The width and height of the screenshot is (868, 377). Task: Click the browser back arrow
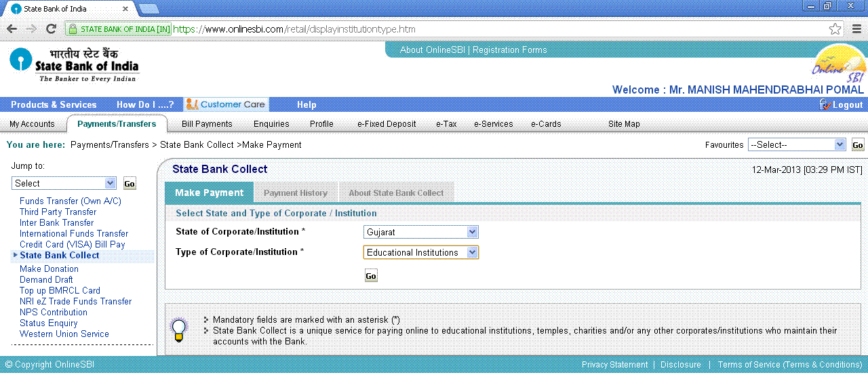click(12, 29)
